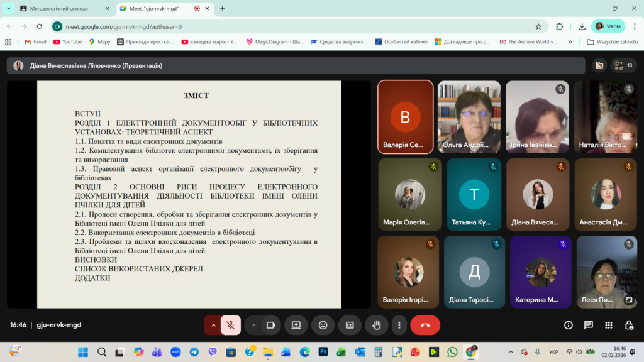Bookmark this page with the star icon
This screenshot has width=644, height=362.
point(538,26)
